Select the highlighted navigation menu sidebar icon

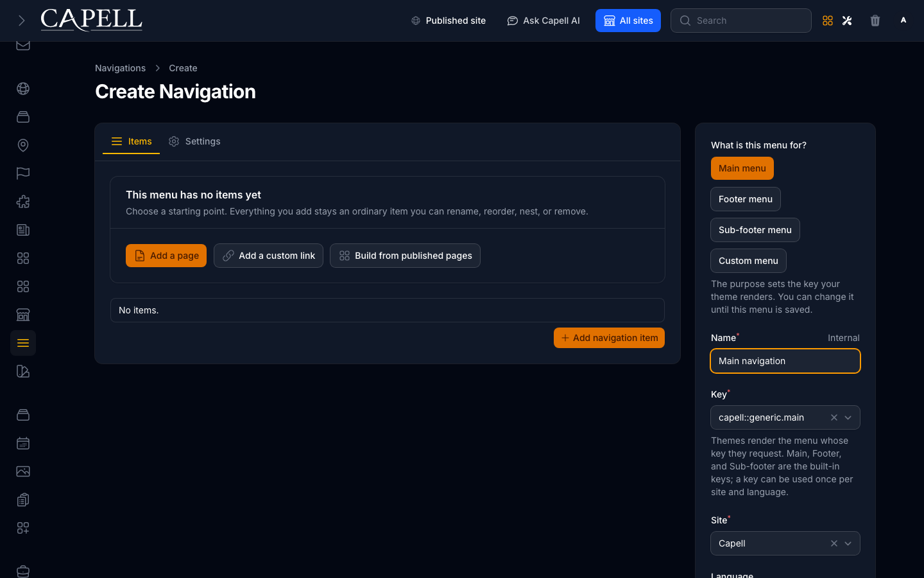point(23,343)
